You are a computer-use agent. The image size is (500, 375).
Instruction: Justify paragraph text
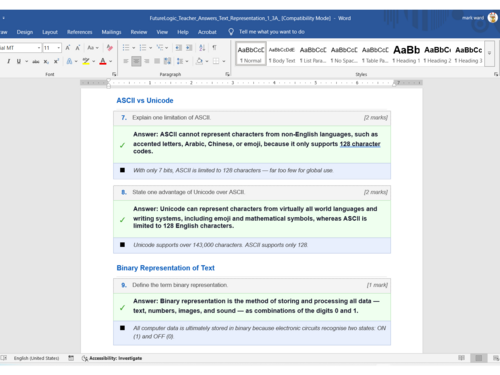click(x=157, y=61)
